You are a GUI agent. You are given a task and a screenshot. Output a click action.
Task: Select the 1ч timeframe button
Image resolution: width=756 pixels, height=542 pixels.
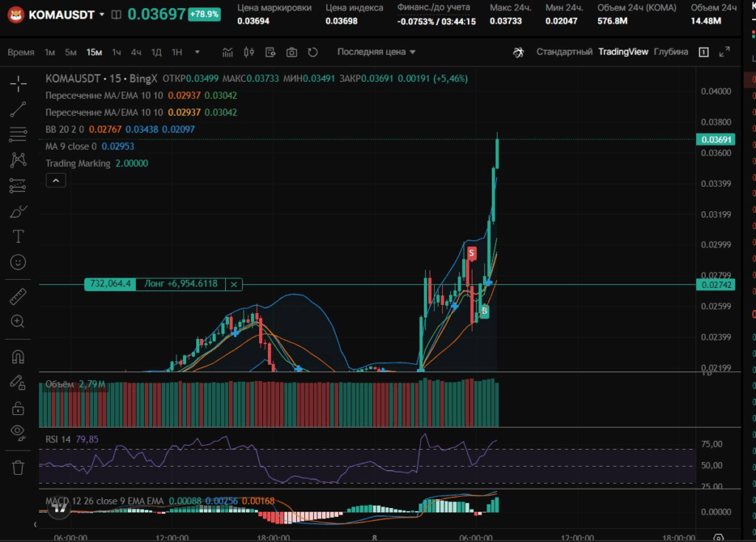pos(117,52)
